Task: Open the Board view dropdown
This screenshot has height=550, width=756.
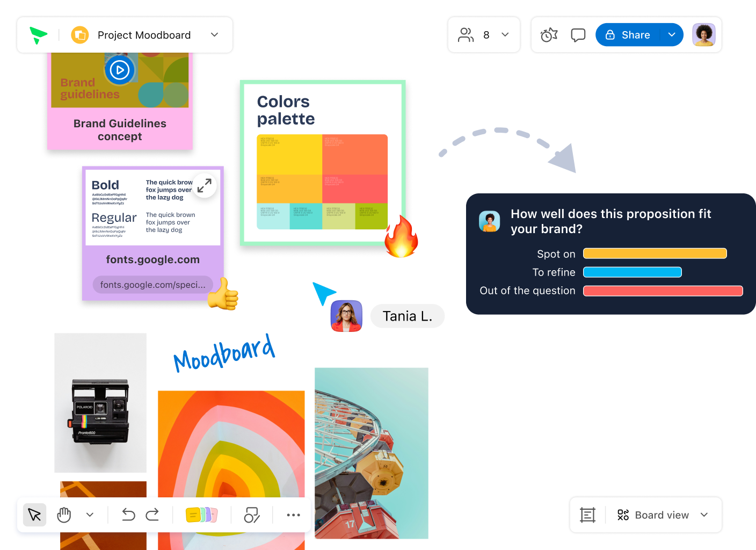Action: [x=704, y=515]
